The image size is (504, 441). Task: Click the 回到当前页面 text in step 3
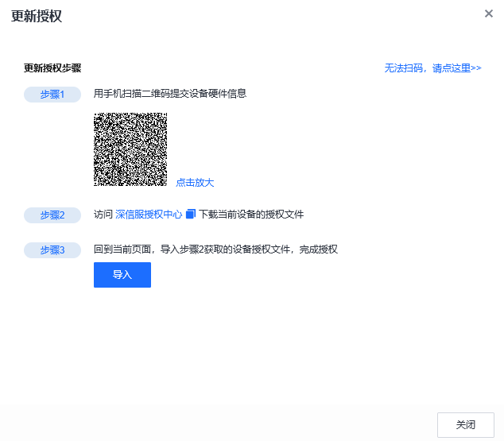122,250
